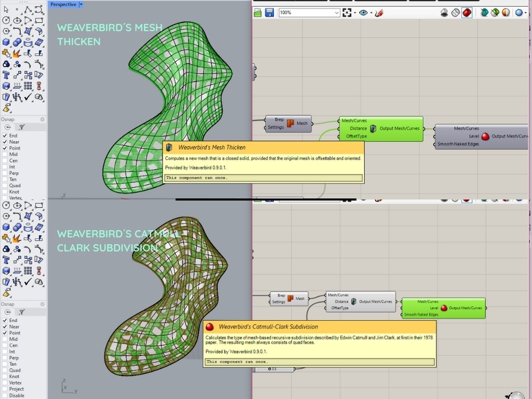The width and height of the screenshot is (532, 399).
Task: Click the Level input on green Catmull-Clark component
Action: pos(434,308)
